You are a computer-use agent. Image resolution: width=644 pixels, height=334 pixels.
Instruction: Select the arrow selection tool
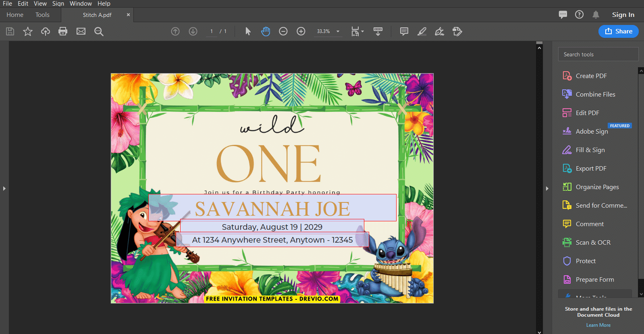[248, 31]
